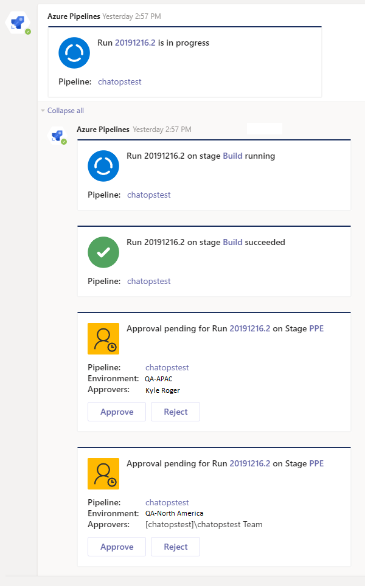Click the approval pending icon for QA-North America
This screenshot has height=588, width=365.
(x=103, y=474)
